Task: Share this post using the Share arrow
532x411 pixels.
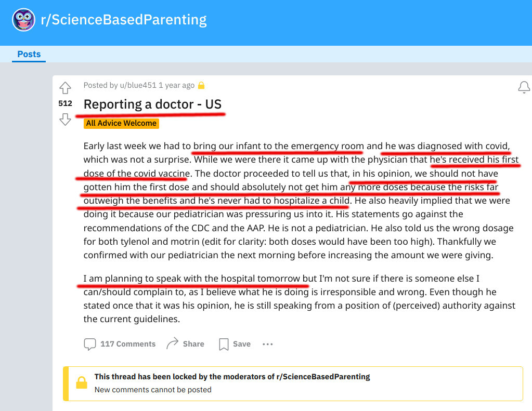Action: [185, 344]
